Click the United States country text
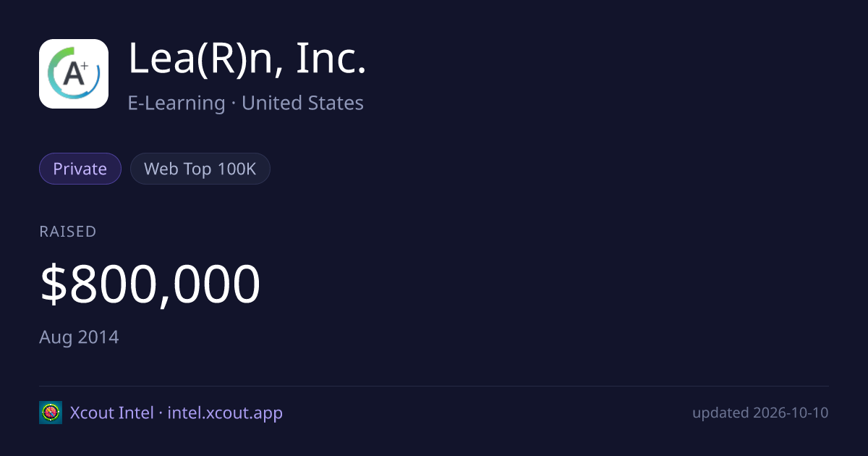The height and width of the screenshot is (456, 868). [x=302, y=103]
